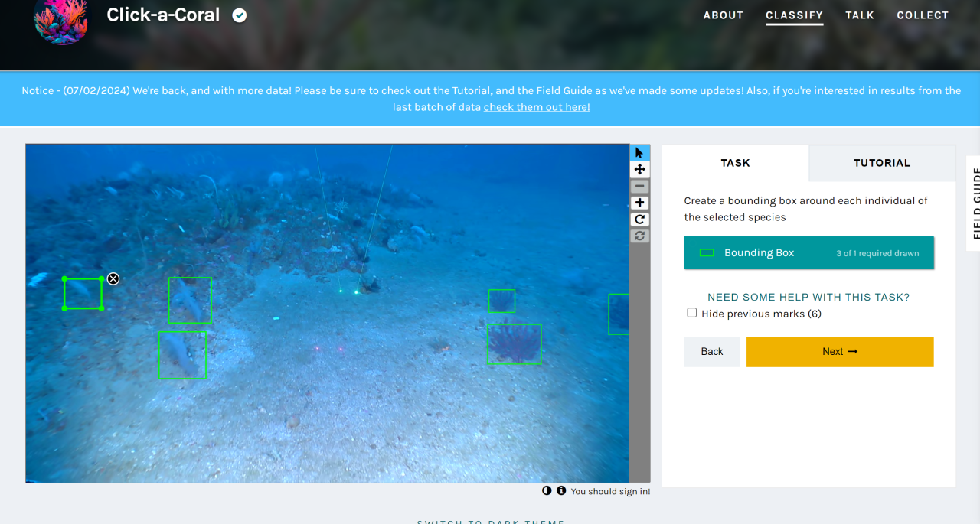
Task: Click 'You should sign in!' text
Action: pos(610,491)
